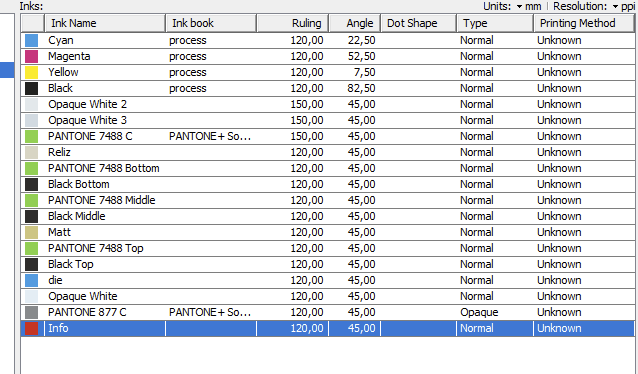Select the Reliz ink name

pos(59,152)
